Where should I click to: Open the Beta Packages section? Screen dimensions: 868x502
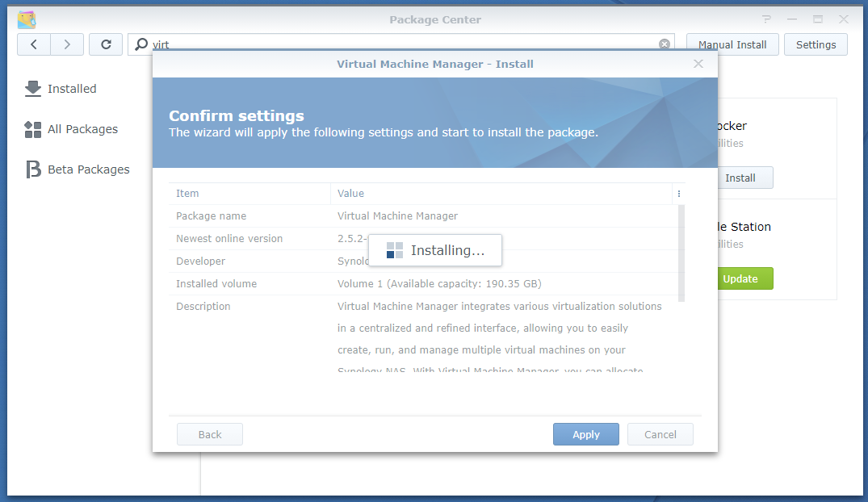[x=78, y=169]
